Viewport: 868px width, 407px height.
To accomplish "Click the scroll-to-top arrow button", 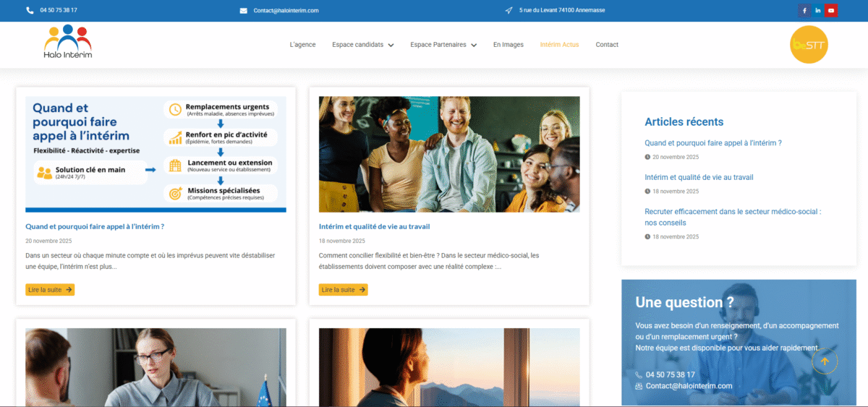I will [x=825, y=360].
